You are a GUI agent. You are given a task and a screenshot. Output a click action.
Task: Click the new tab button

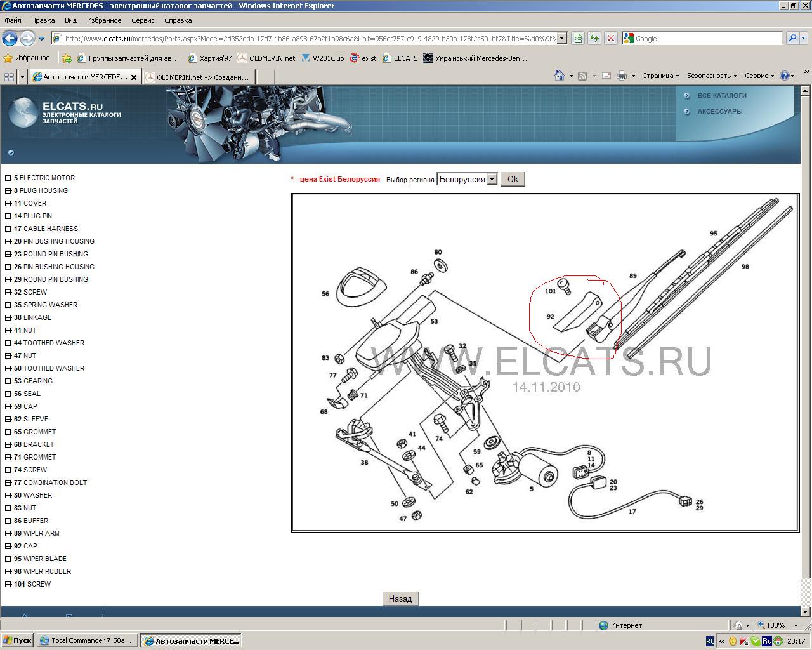pos(265,77)
